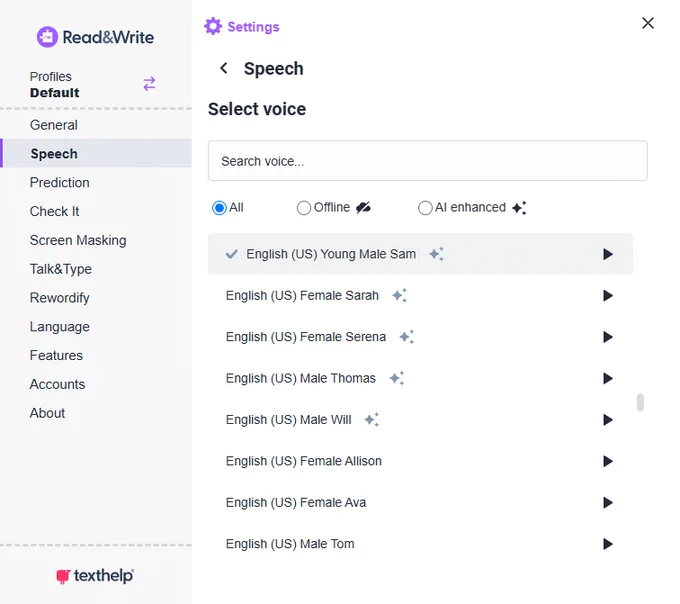Click the Settings gear icon

[213, 26]
